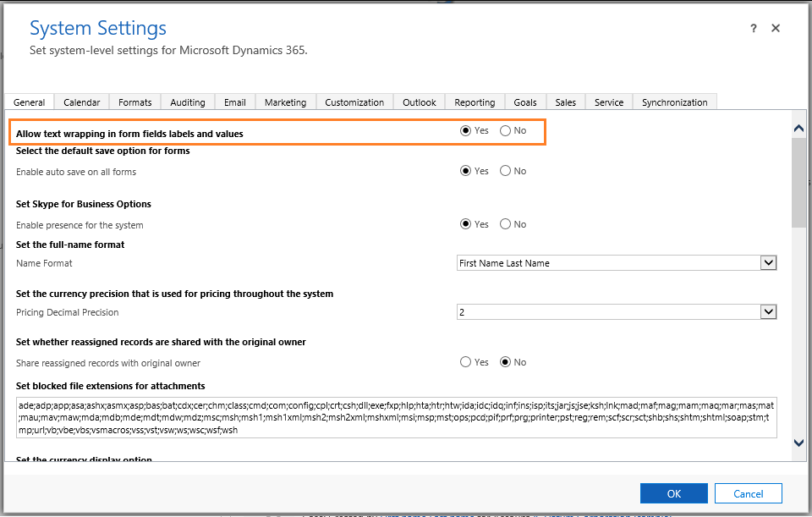Select No for auto save on all forms
This screenshot has width=812, height=517.
506,171
